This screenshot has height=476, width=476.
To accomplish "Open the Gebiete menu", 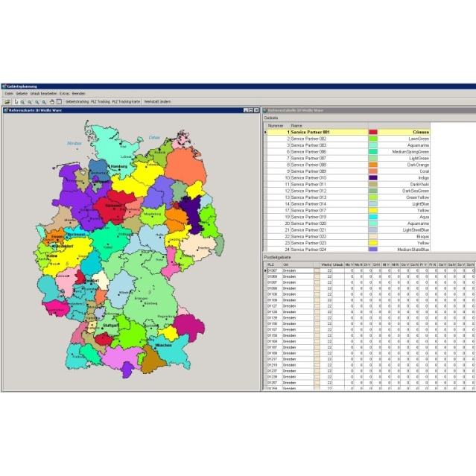I will click(x=22, y=94).
